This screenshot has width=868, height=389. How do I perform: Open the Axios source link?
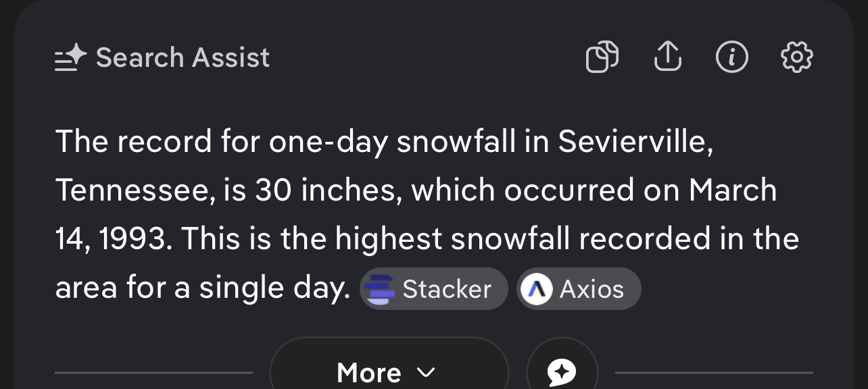pos(591,290)
